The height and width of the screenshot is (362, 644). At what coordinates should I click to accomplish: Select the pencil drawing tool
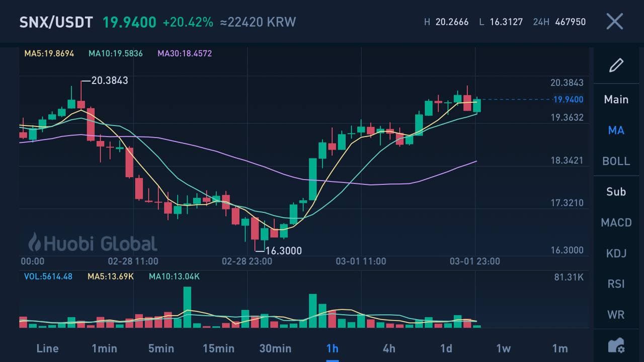pyautogui.click(x=616, y=65)
